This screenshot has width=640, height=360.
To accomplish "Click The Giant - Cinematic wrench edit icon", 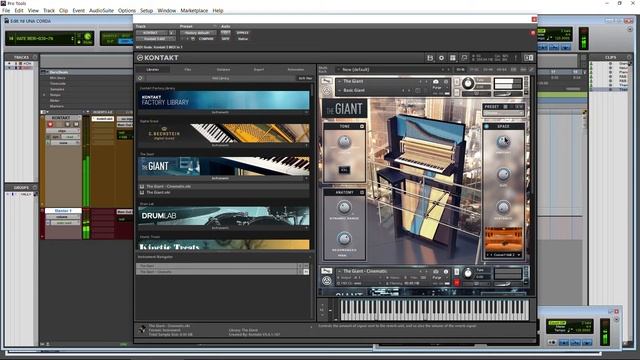I will [327, 271].
